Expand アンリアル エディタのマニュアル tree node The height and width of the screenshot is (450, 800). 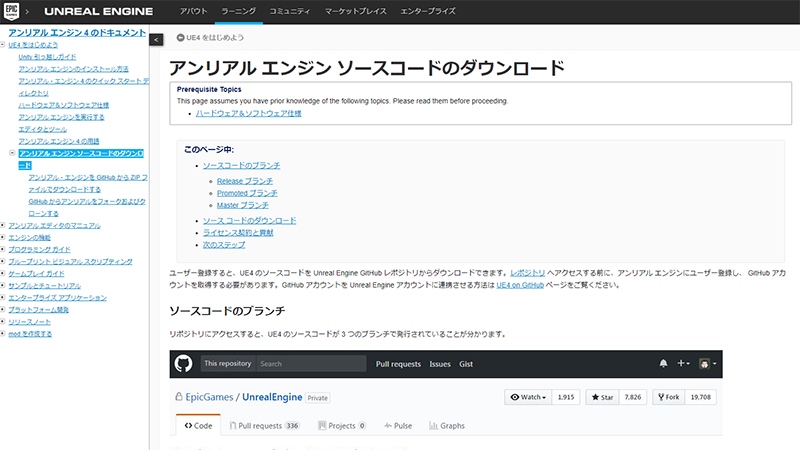click(3, 225)
